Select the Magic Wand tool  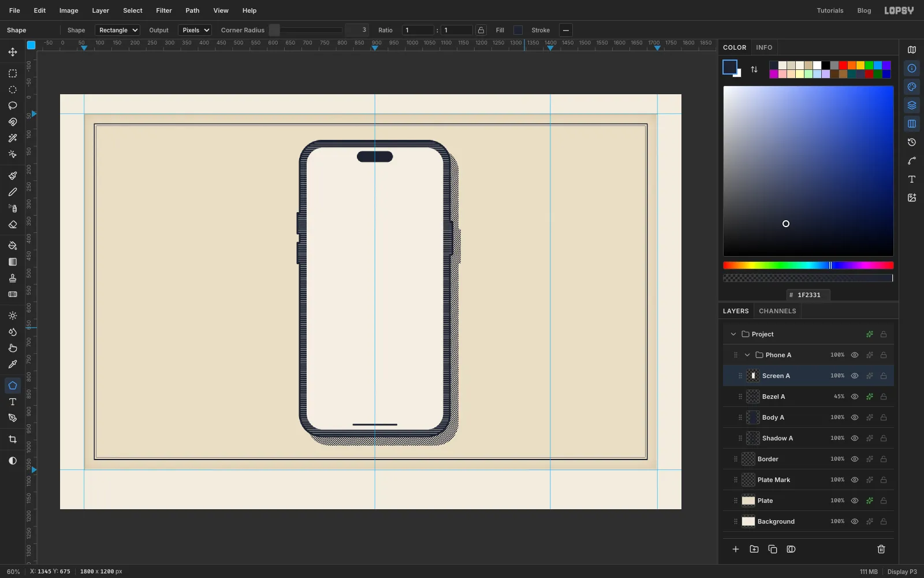point(13,138)
